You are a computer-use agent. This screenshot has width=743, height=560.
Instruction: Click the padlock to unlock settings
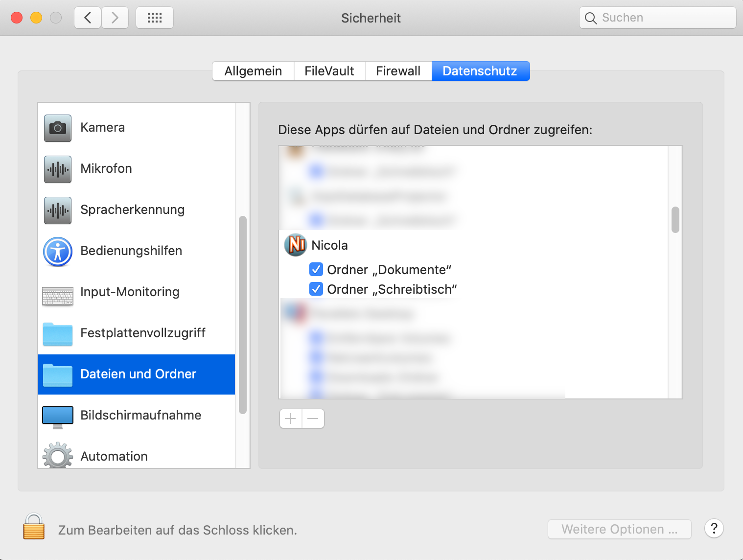click(x=34, y=527)
